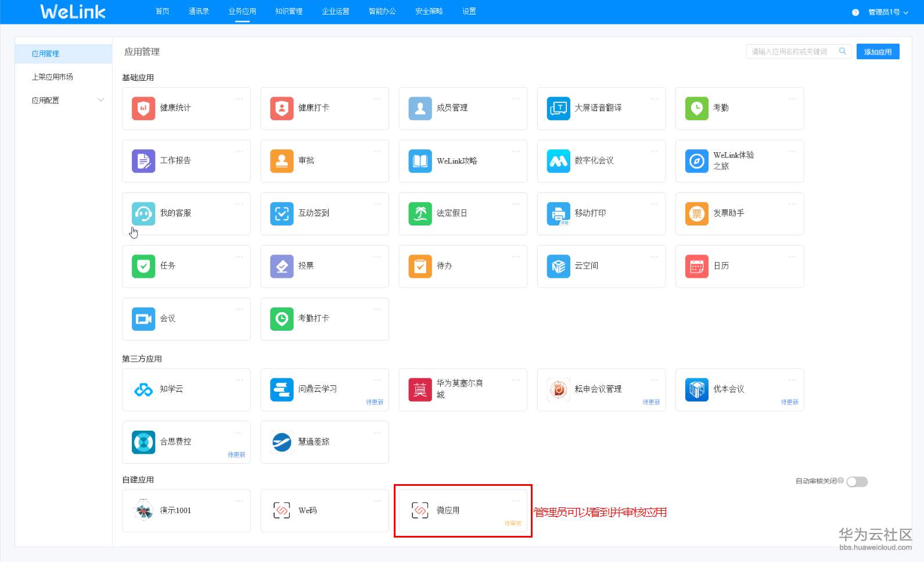Click the 考勤打卡 clock icon
The height and width of the screenshot is (562, 924).
pyautogui.click(x=282, y=319)
